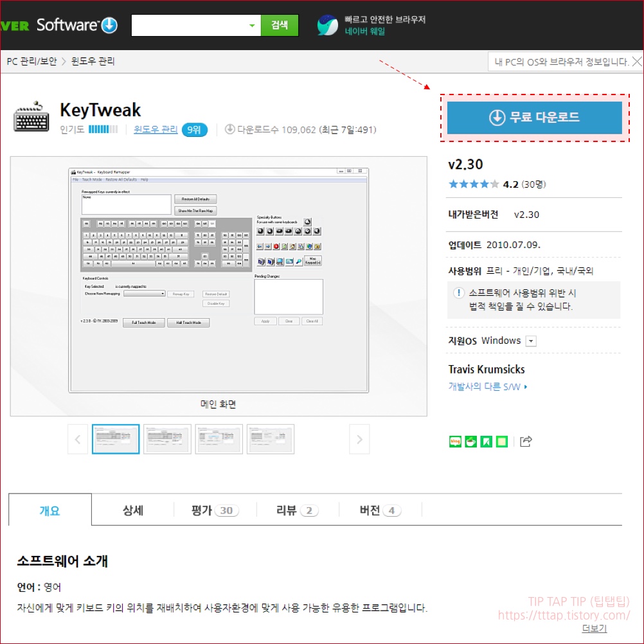
Task: Click the main KeyTweak screenshot preview
Action: pyautogui.click(x=219, y=280)
